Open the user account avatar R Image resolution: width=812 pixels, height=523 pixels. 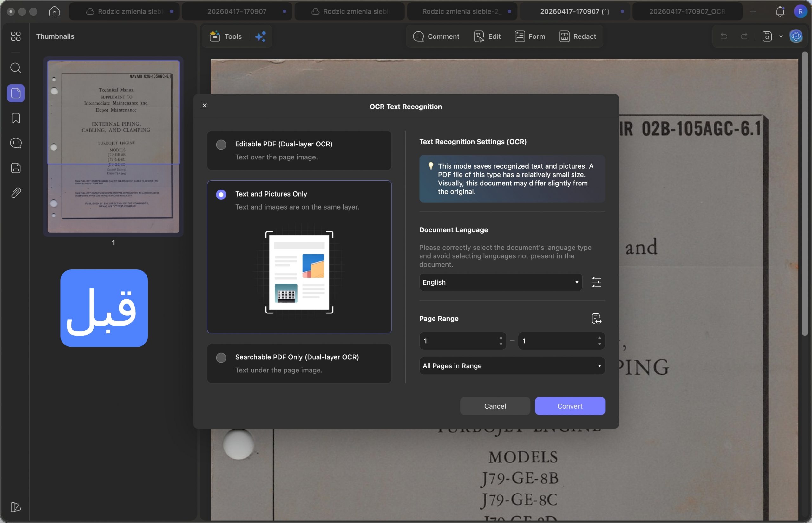click(800, 11)
